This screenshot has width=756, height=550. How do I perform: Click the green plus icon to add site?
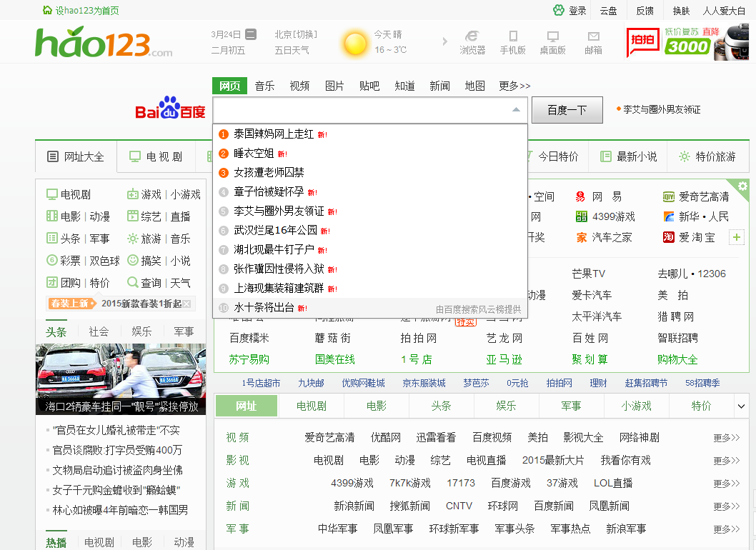tap(737, 236)
